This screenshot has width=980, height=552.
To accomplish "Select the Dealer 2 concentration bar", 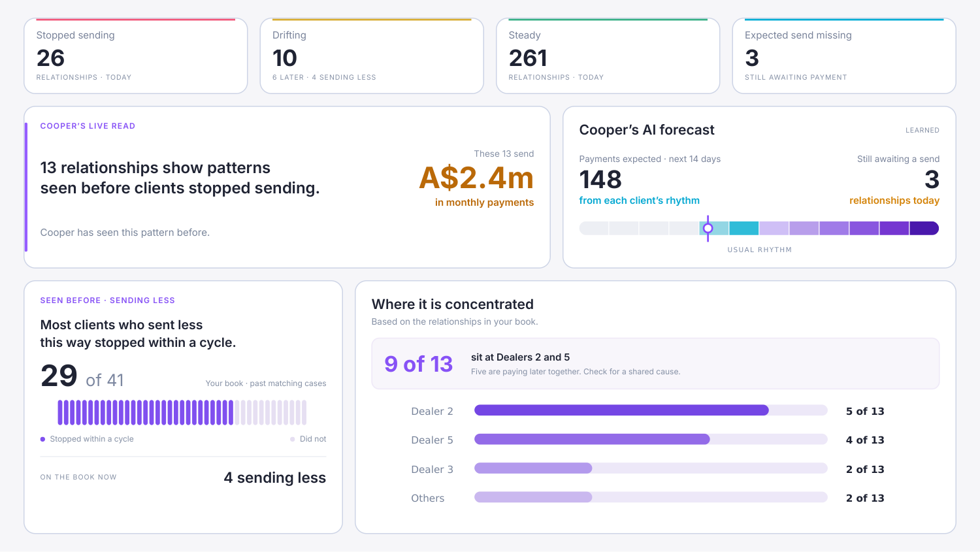I will coord(651,410).
